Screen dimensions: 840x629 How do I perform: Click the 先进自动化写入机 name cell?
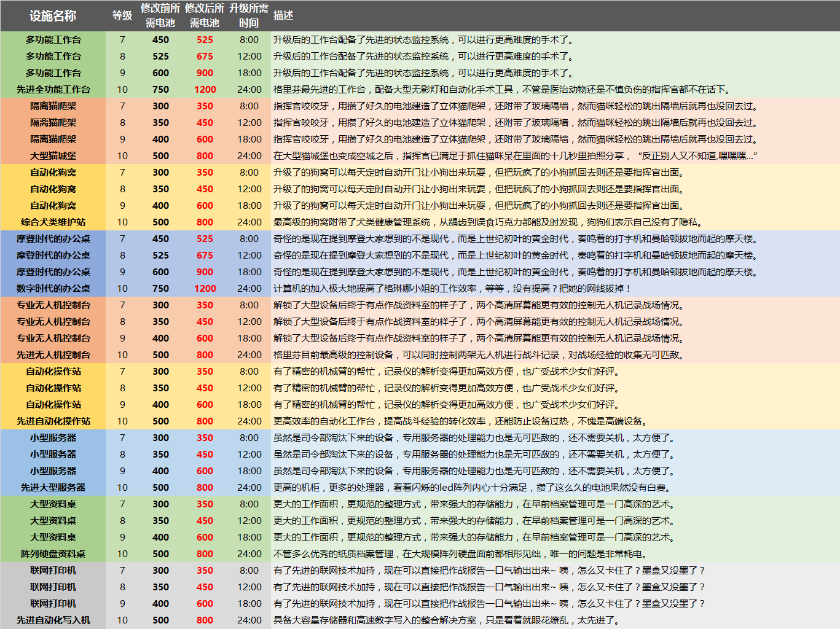coord(53,620)
